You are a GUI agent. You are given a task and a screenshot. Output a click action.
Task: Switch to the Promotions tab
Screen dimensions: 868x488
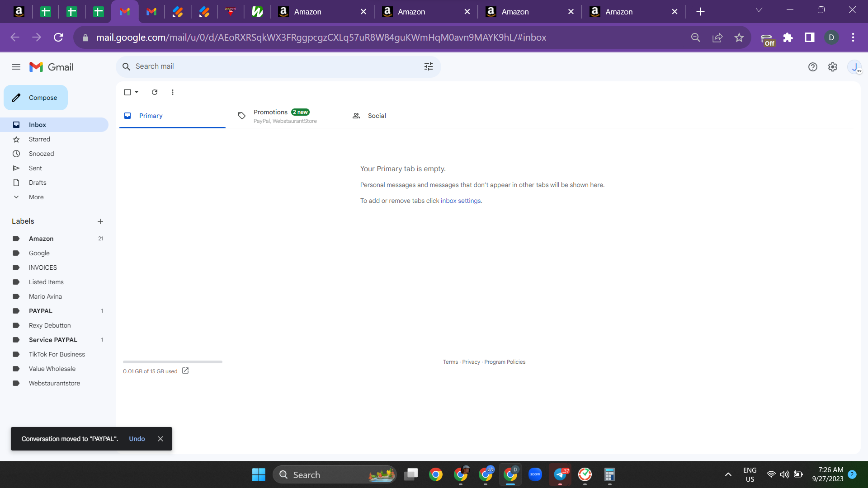pyautogui.click(x=286, y=116)
